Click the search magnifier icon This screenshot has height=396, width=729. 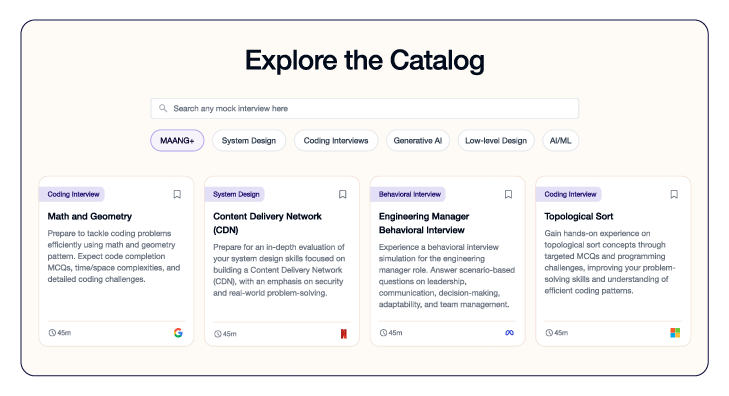(x=163, y=108)
